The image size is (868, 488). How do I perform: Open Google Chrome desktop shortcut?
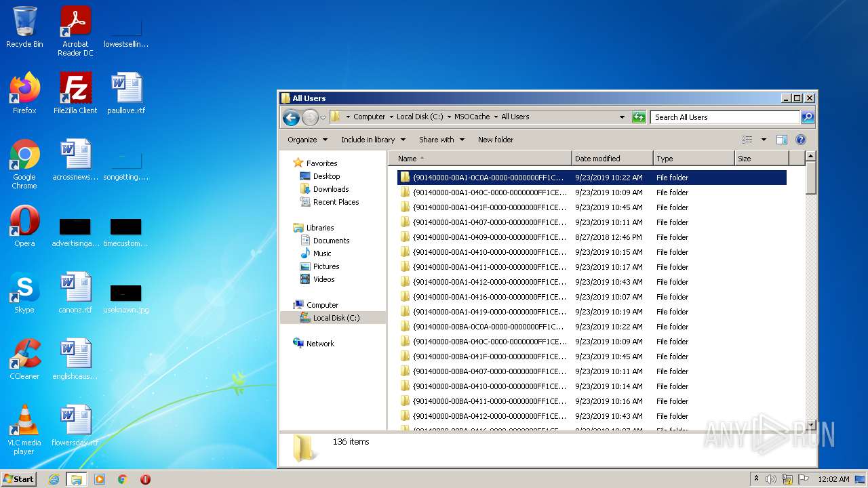coord(24,164)
